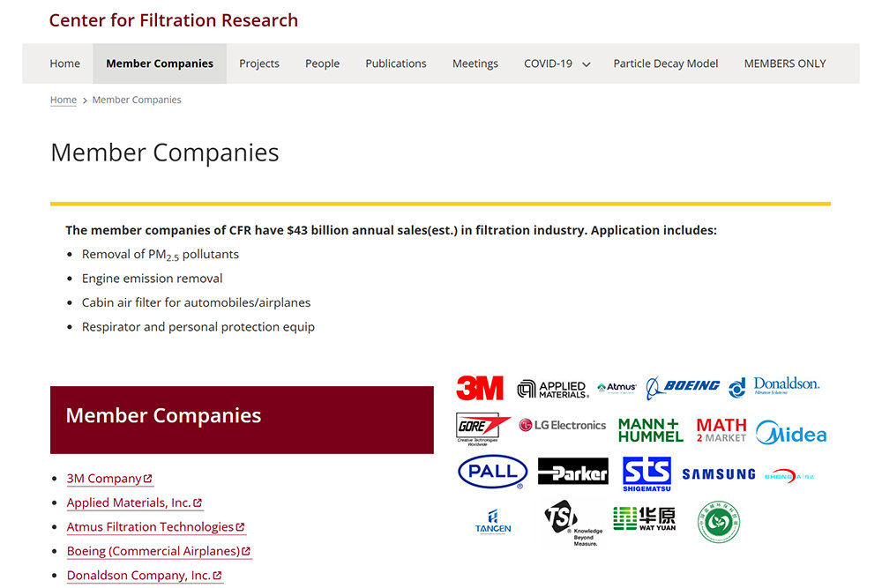The height and width of the screenshot is (588, 882).
Task: Click the PALL oval logo
Action: tap(492, 472)
